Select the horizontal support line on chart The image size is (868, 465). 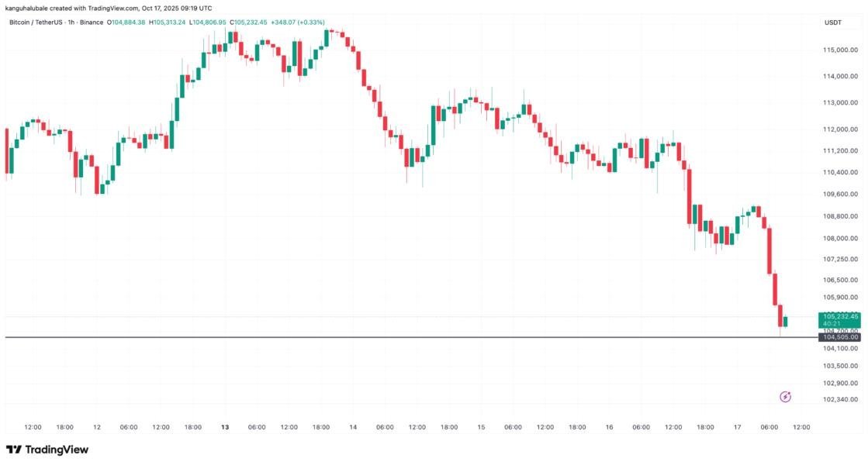(x=388, y=337)
